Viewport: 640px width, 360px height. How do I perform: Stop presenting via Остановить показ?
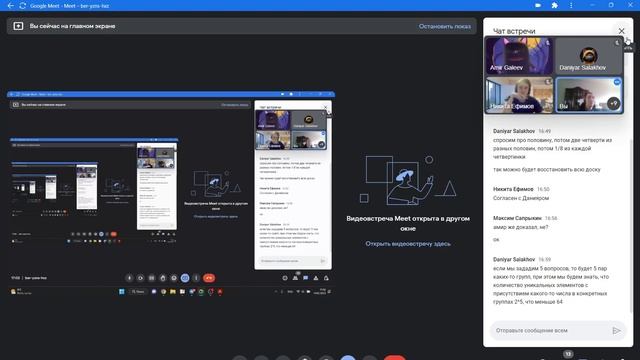(x=444, y=26)
